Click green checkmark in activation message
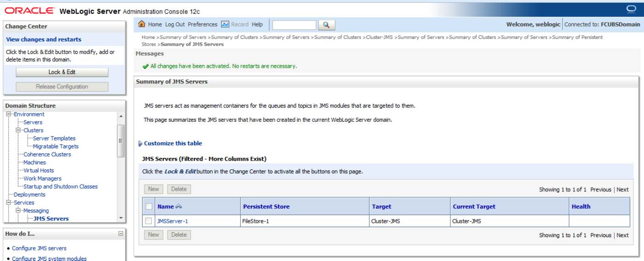Viewport: 644px width, 261px height. tap(146, 66)
